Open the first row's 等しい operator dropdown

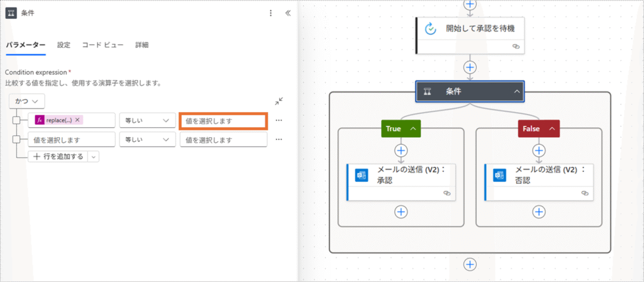147,120
